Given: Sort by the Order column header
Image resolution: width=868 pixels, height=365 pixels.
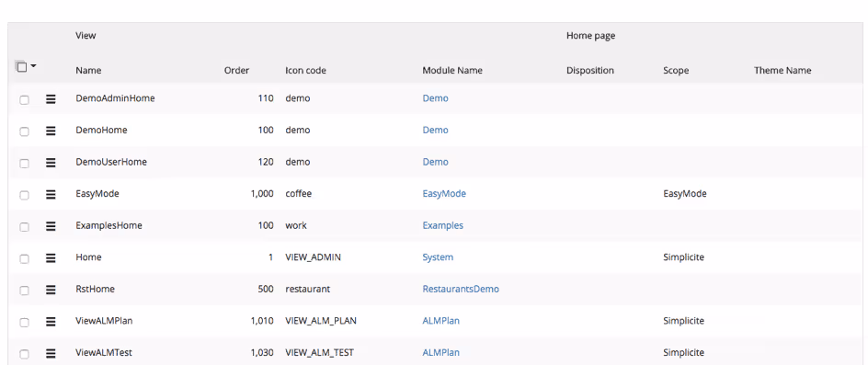Looking at the screenshot, I should [236, 71].
